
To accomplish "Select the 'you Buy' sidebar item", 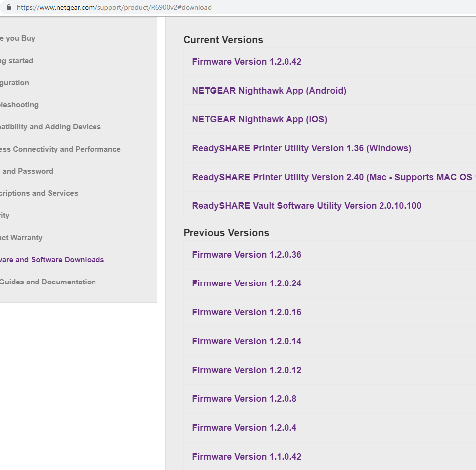I will click(x=17, y=38).
